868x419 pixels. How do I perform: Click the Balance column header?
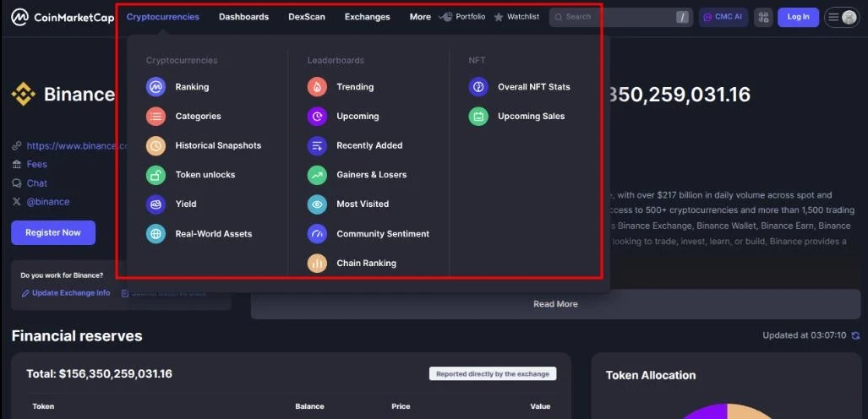309,406
